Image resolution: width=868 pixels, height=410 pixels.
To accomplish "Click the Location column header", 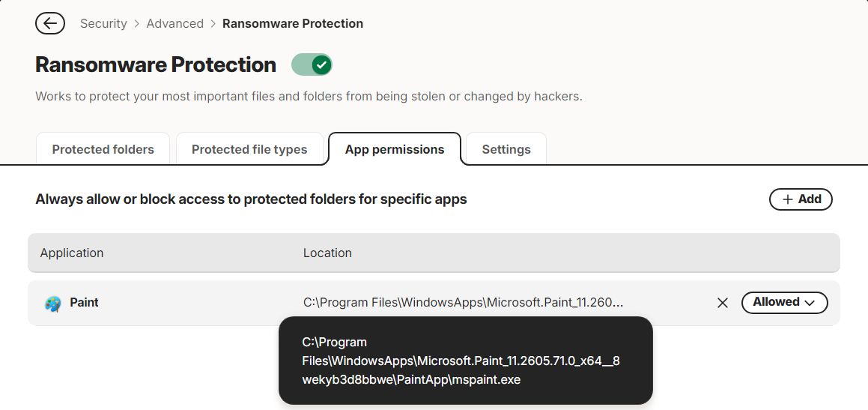I will click(x=327, y=253).
